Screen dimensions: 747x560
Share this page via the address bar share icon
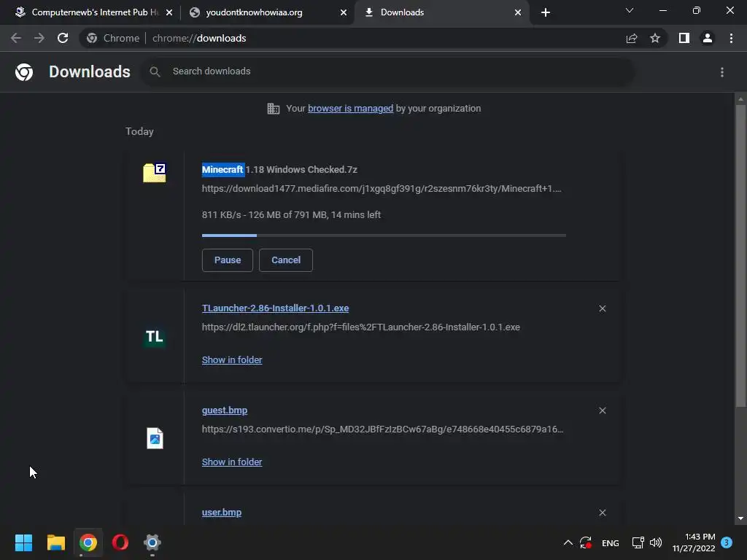(x=632, y=38)
